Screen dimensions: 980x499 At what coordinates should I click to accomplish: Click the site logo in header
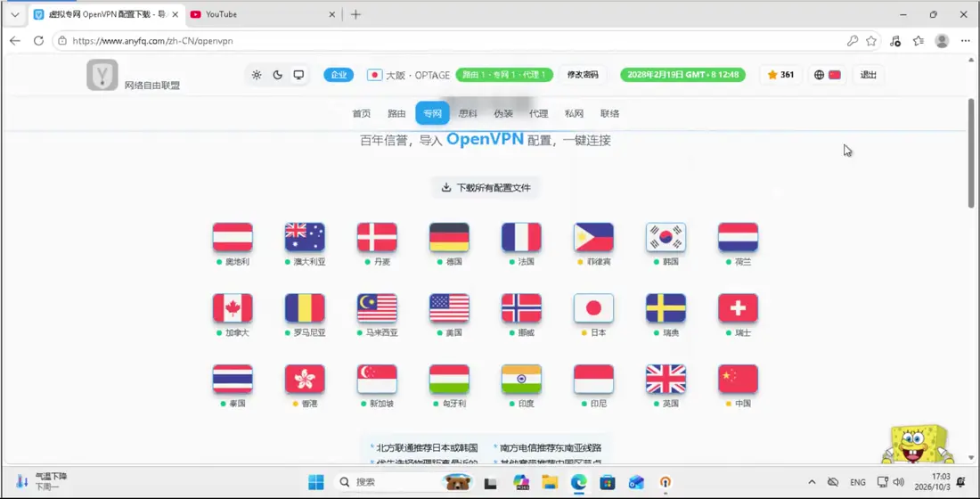102,75
